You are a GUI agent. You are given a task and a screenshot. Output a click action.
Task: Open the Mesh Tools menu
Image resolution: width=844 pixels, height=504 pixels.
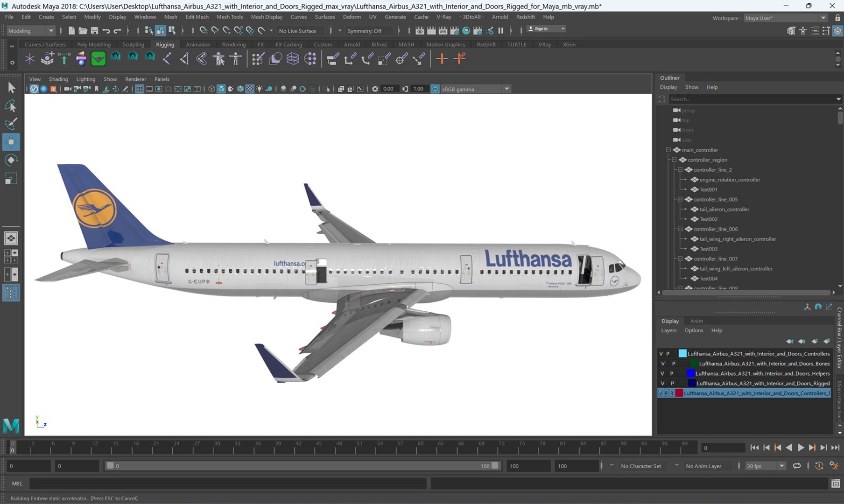click(x=229, y=17)
